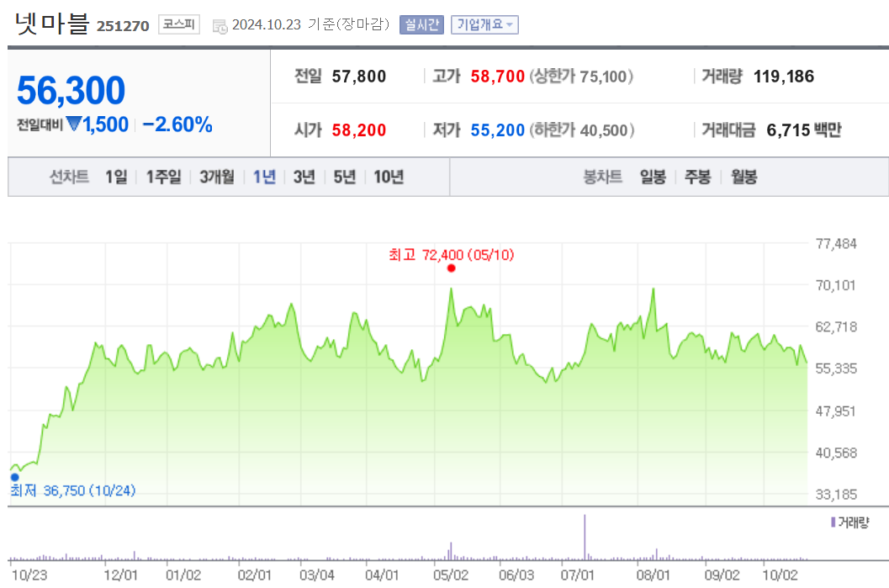
Task: Open the 주봉 candle chart
Action: [x=697, y=177]
